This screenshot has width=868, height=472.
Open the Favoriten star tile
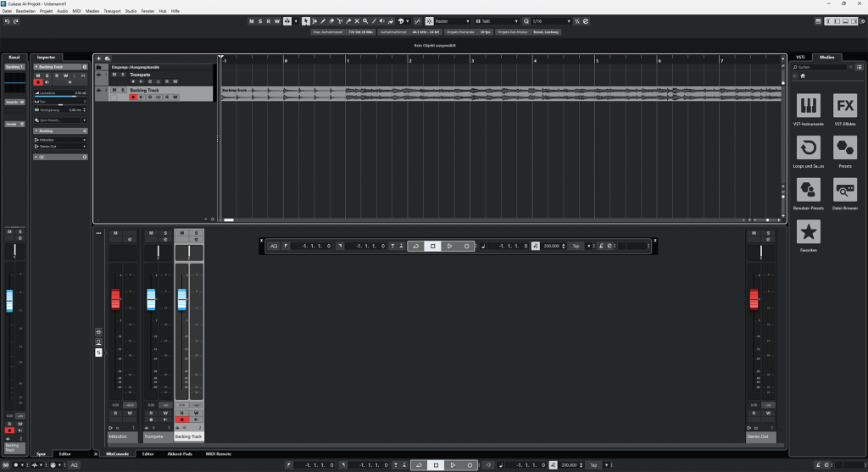pos(808,232)
